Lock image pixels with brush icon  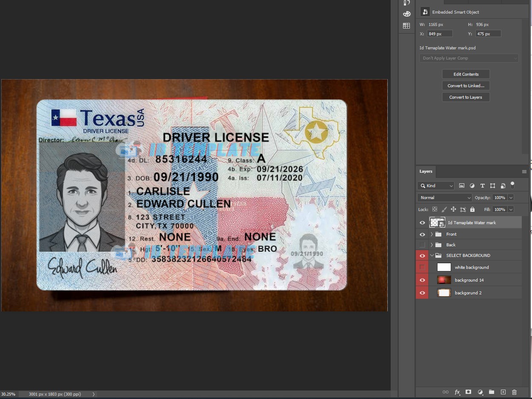coord(444,209)
